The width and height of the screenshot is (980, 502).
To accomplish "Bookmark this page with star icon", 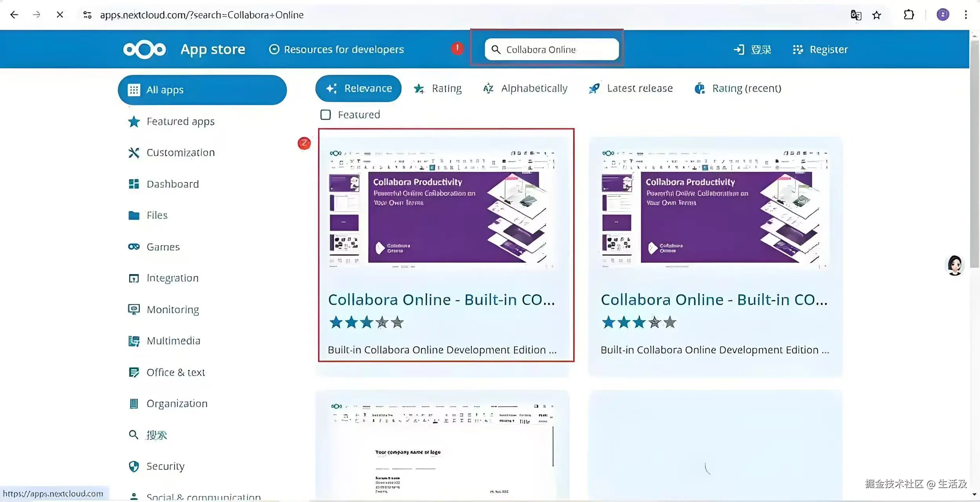I will click(x=876, y=15).
